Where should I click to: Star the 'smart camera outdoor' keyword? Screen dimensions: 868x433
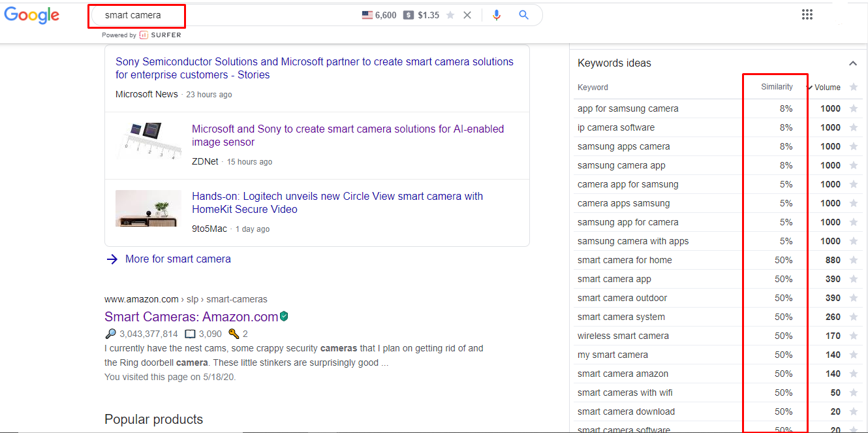tap(854, 298)
